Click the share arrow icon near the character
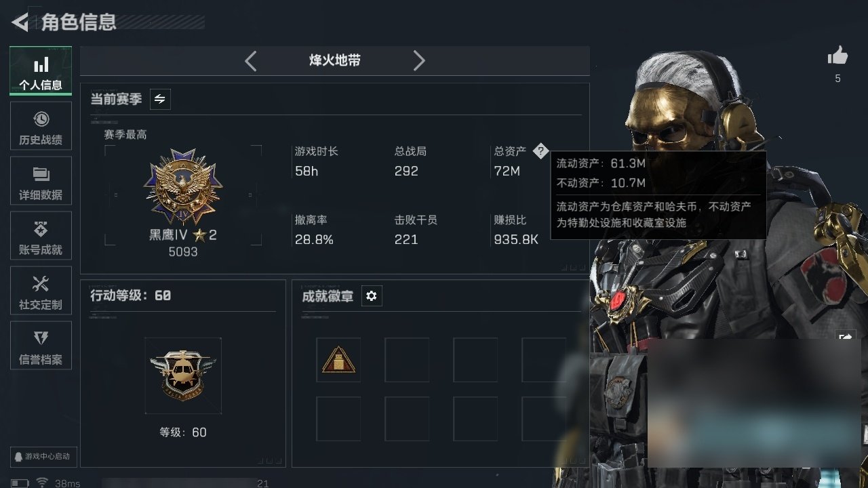The width and height of the screenshot is (868, 488). click(846, 337)
